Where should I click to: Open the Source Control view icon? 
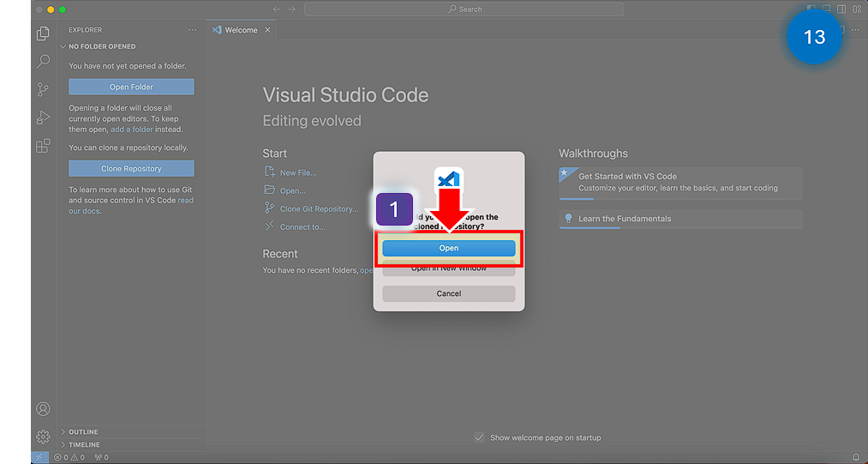tap(43, 89)
